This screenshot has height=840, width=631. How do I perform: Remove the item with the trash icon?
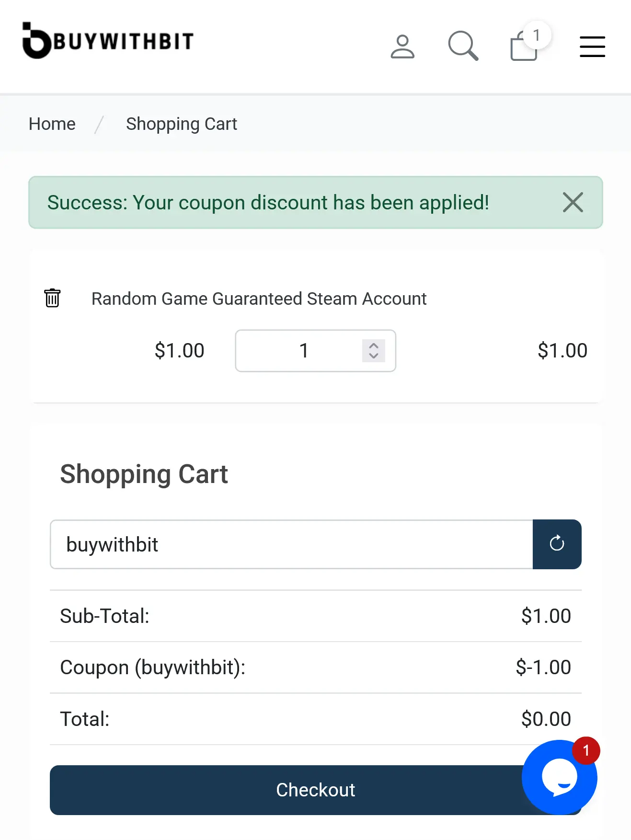pyautogui.click(x=52, y=298)
